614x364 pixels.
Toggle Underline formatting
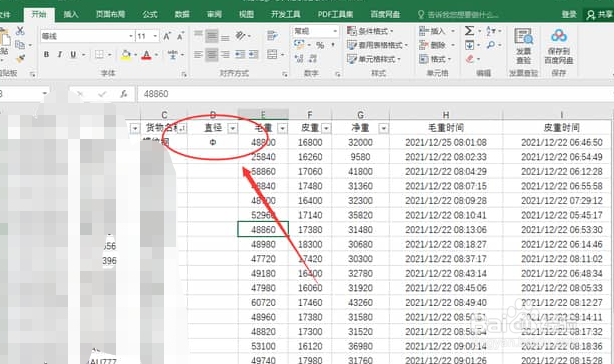[73, 54]
